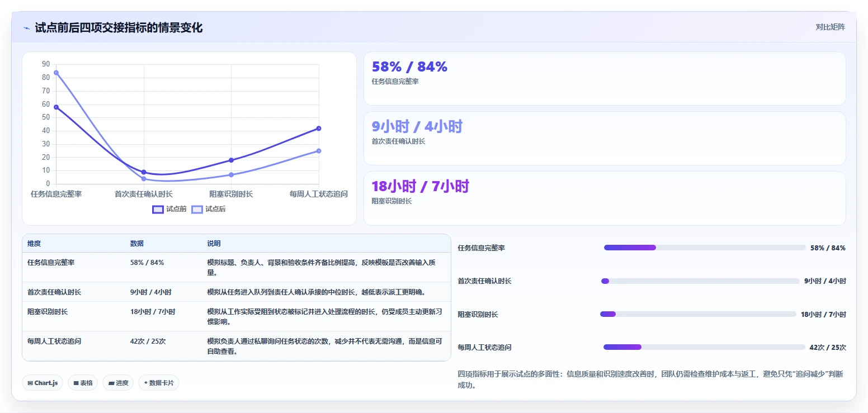Screen dimensions: 868x413
Task: Click the 对比矩阵 label in the header
Action: click(x=831, y=27)
